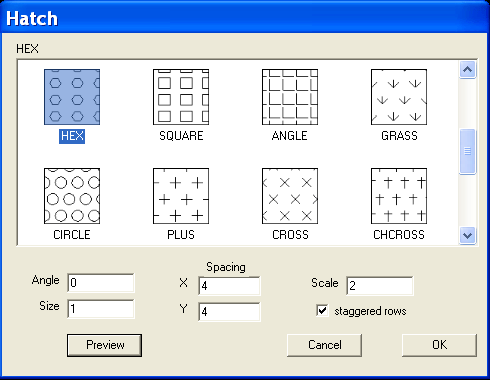Choose the SQUARE hatch pattern
490x380 pixels.
click(x=181, y=97)
